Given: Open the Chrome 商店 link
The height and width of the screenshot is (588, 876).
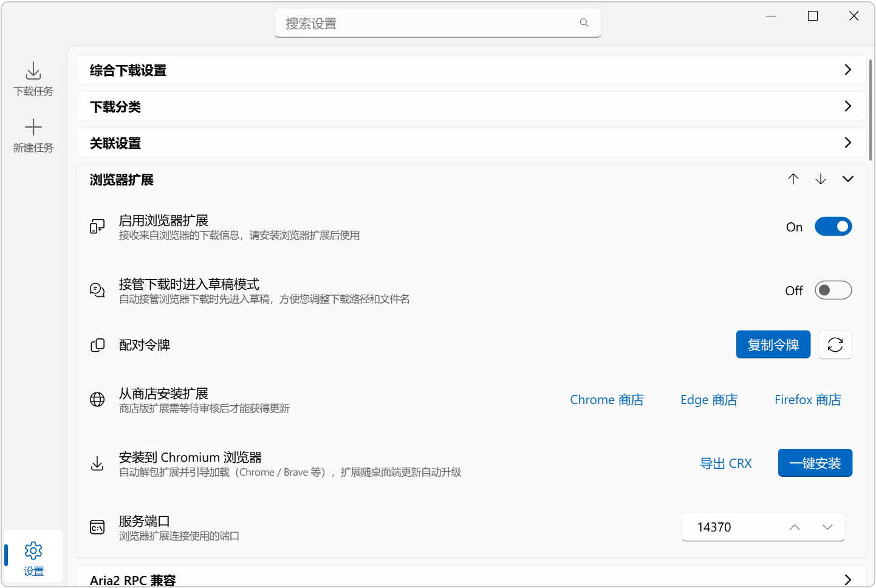Looking at the screenshot, I should [607, 400].
